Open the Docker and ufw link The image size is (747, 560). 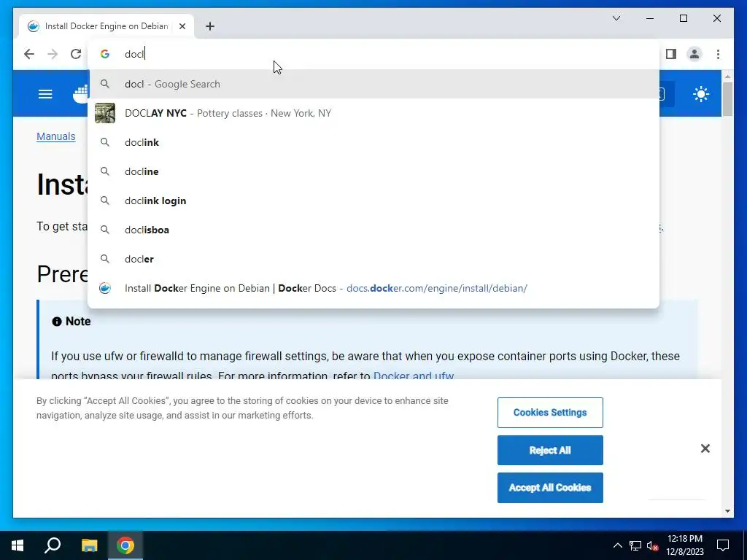tap(414, 376)
